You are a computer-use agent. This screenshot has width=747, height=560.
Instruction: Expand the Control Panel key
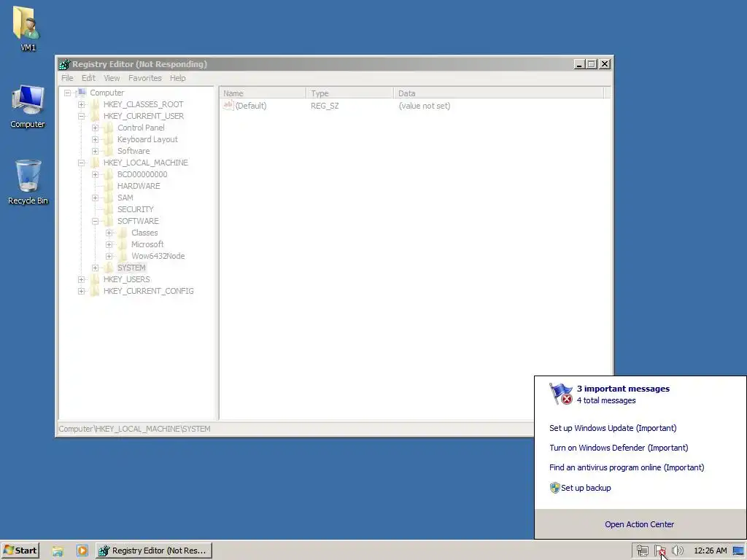click(x=96, y=128)
